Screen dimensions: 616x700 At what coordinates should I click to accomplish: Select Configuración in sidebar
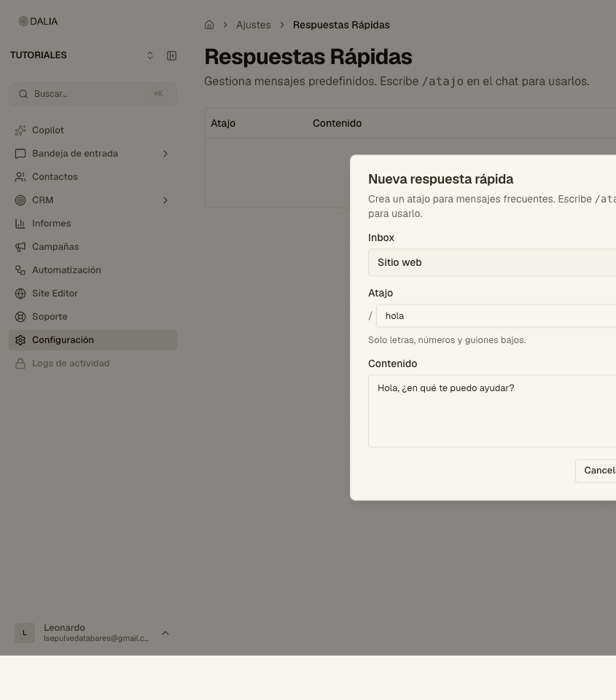coord(93,340)
